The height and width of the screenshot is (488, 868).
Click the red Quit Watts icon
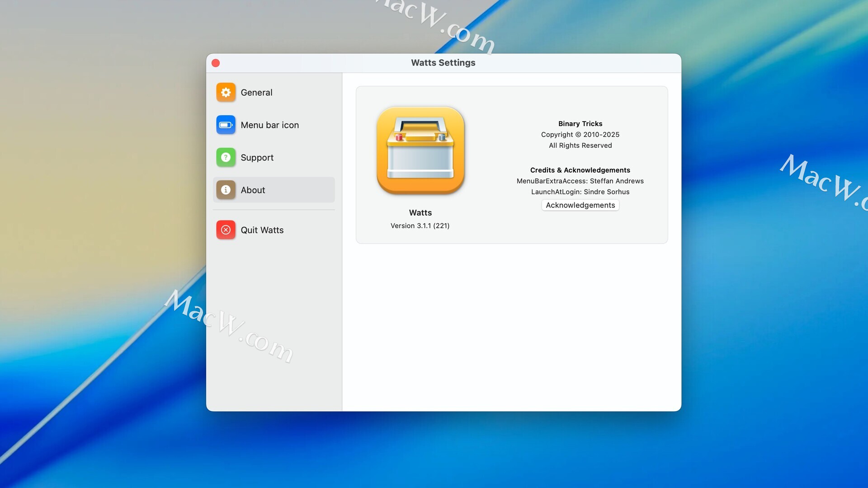point(226,230)
